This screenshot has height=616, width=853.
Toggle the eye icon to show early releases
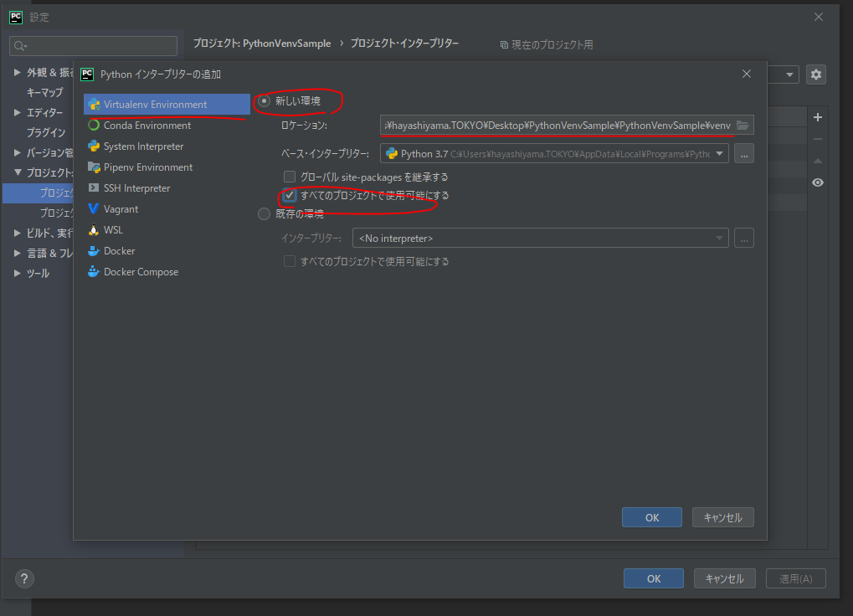818,182
